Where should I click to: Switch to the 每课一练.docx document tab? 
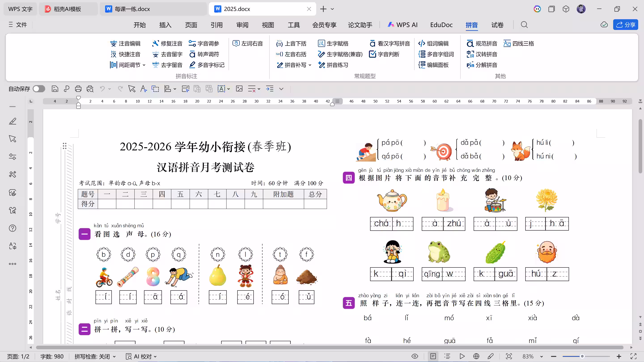coord(133,9)
